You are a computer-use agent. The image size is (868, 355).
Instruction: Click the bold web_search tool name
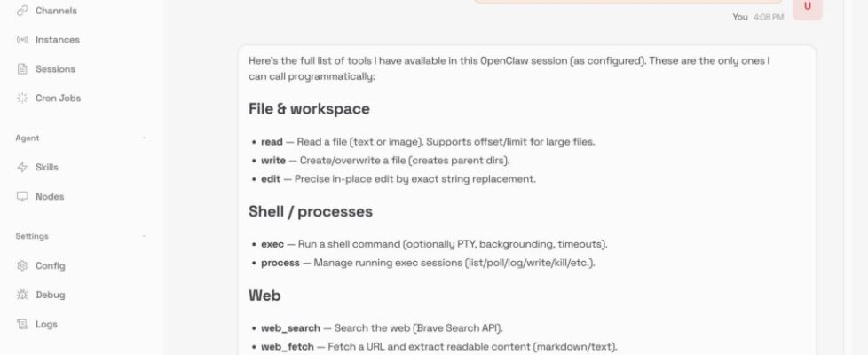[x=290, y=328]
